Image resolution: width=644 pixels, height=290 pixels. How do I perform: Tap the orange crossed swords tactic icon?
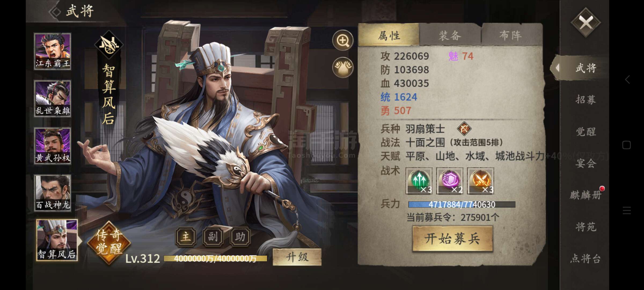pyautogui.click(x=481, y=181)
